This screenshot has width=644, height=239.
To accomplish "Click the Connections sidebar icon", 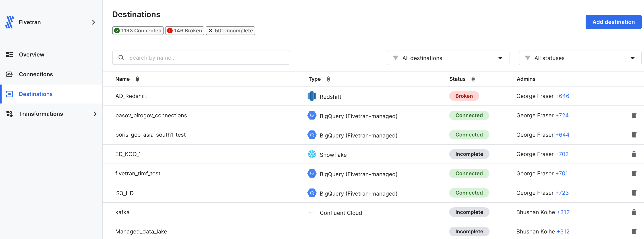I will coord(9,74).
